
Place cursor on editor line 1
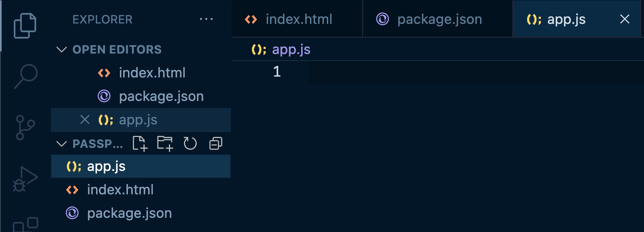tap(477, 72)
